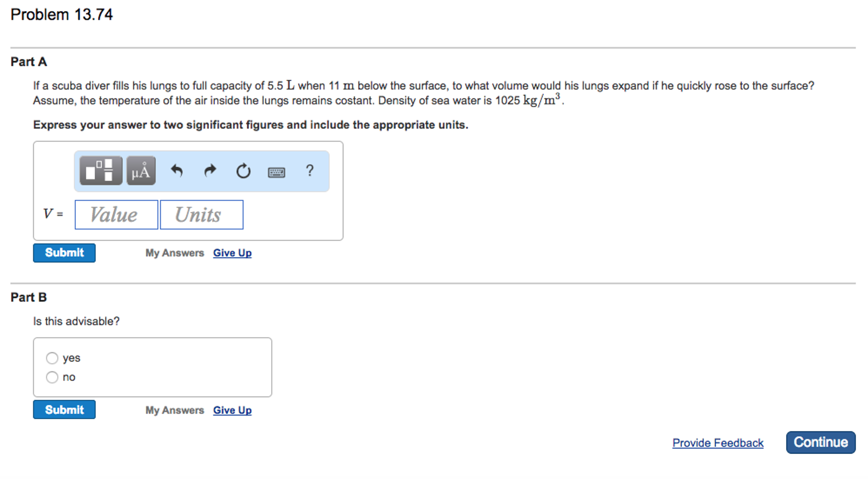This screenshot has height=479, width=868.
Task: Click the redo arrow icon
Action: coord(210,171)
